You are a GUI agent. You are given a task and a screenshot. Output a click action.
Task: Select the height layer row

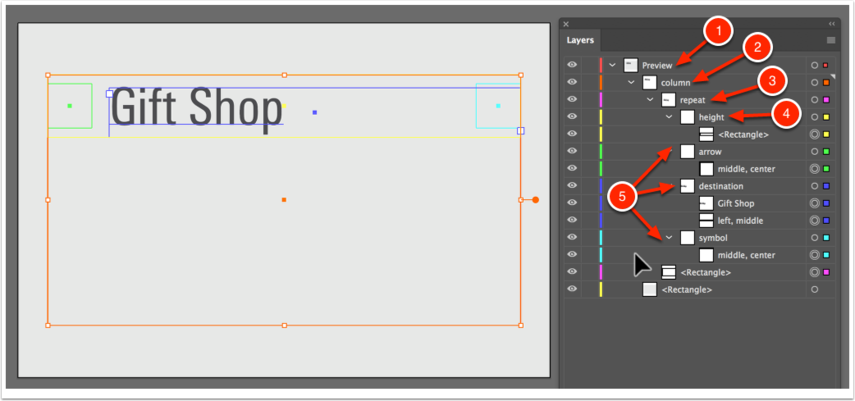click(x=700, y=117)
